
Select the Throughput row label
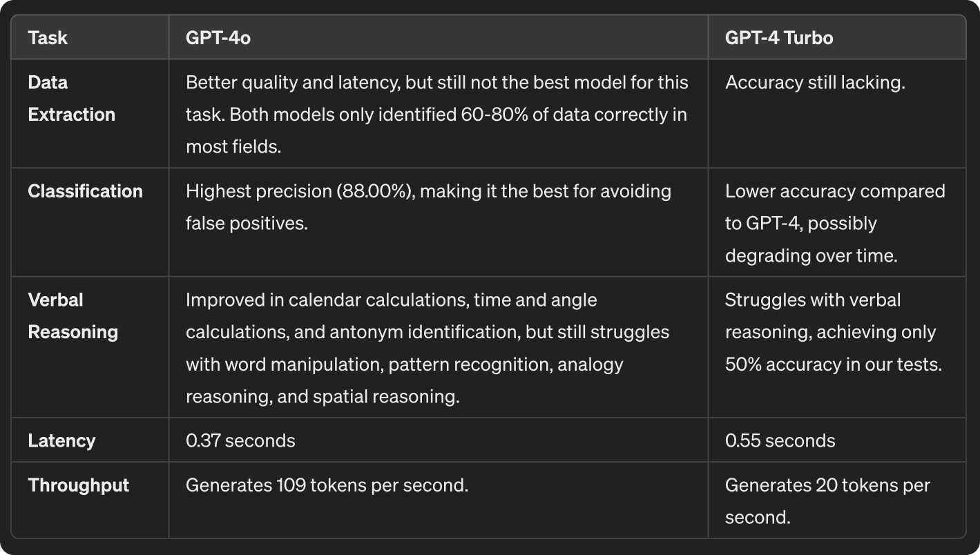tap(78, 485)
